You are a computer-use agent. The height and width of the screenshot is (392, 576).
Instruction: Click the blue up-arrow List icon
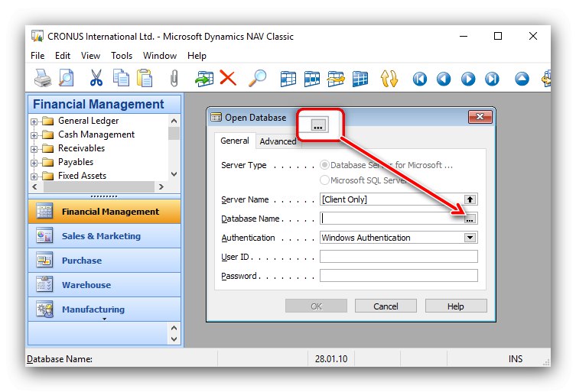(522, 79)
